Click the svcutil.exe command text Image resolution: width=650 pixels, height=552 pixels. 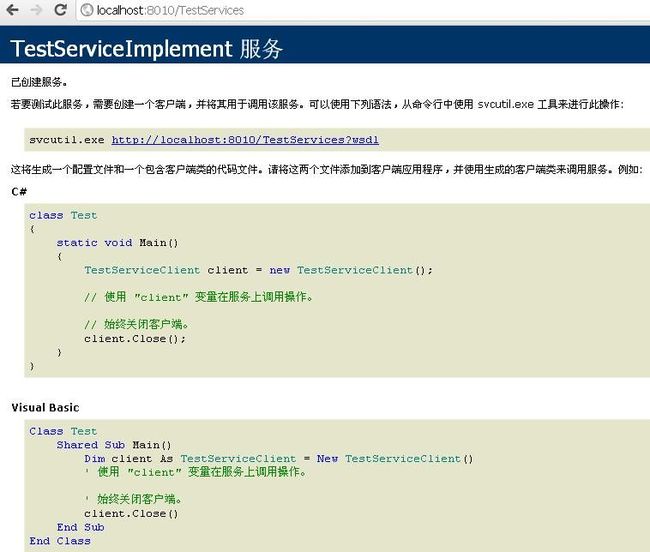[66, 140]
